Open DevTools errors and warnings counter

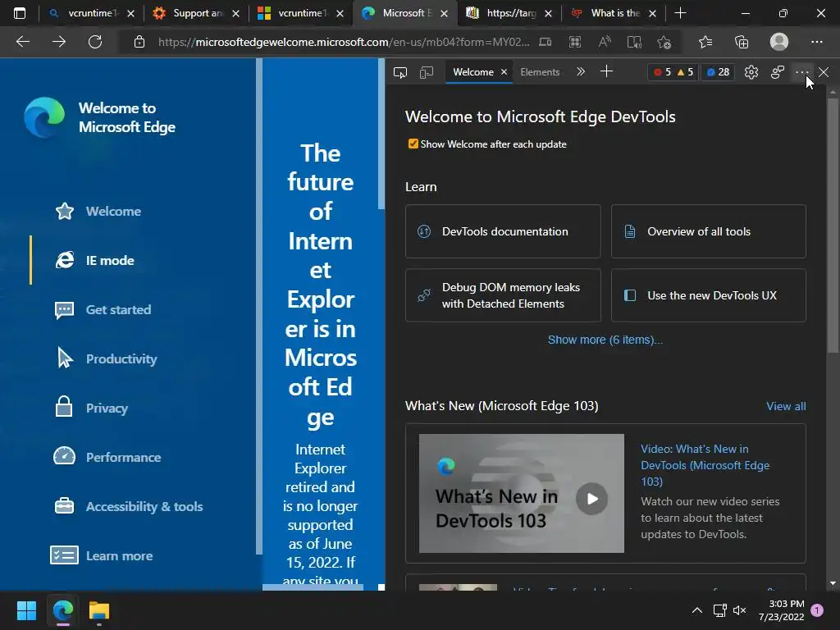click(x=673, y=72)
